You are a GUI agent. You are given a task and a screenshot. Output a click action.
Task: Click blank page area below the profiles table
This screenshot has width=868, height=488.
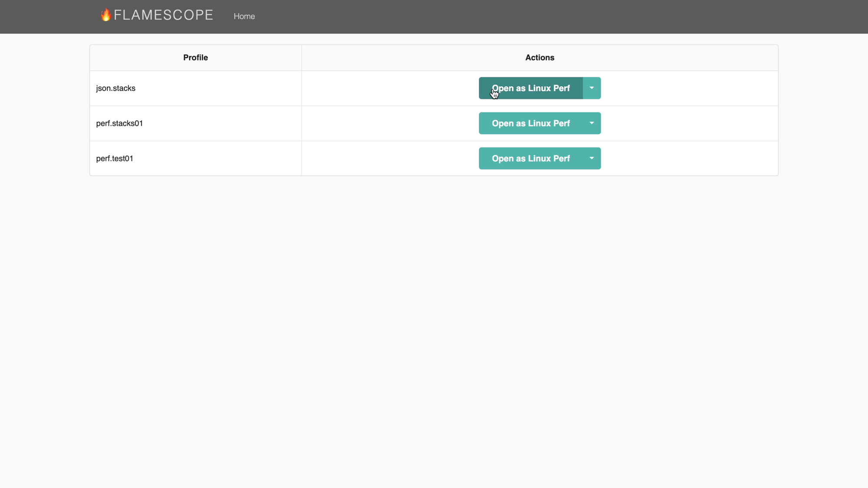434,325
